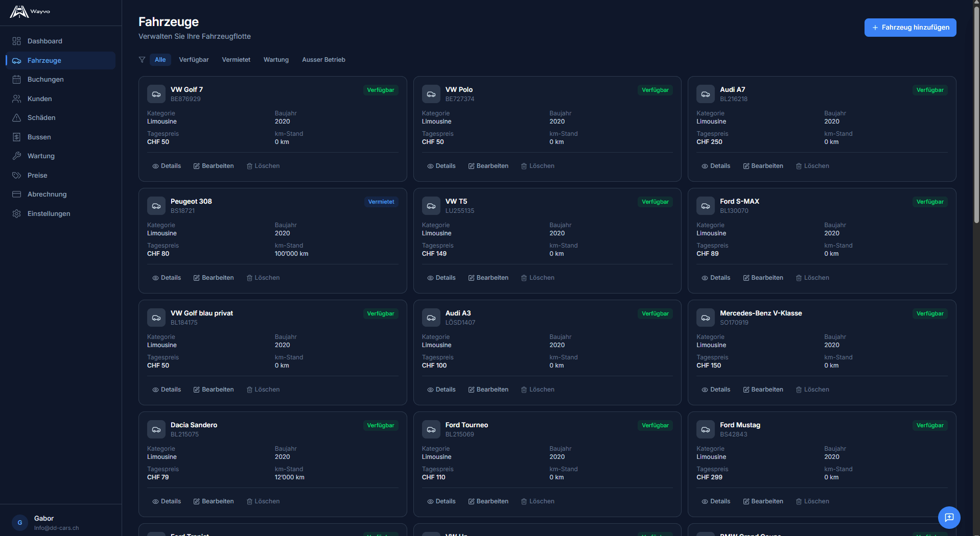Open details of VW T5

coord(441,278)
